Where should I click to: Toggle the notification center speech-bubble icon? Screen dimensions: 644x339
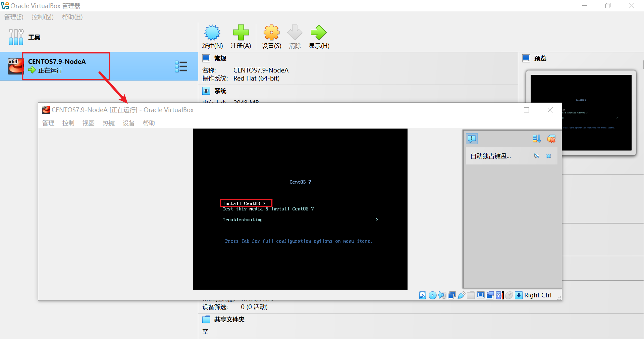[x=472, y=139]
